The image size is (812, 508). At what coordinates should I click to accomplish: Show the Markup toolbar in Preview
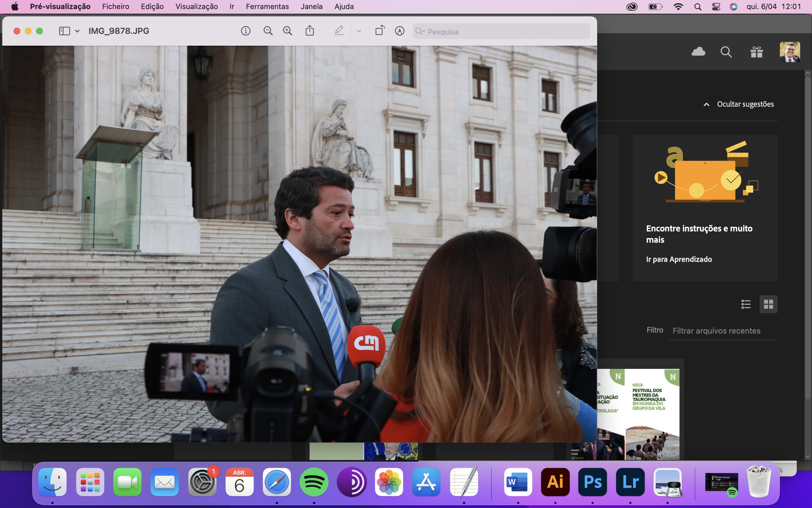pos(399,31)
